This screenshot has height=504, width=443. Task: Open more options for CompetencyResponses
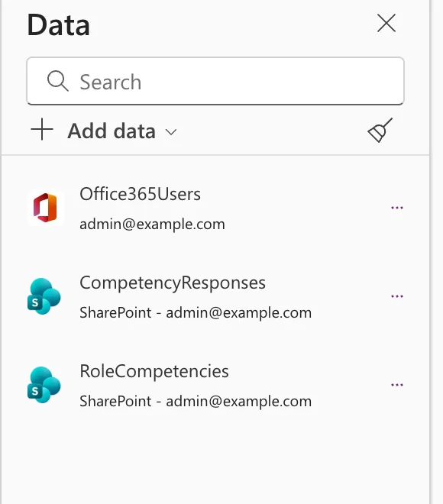(x=397, y=296)
